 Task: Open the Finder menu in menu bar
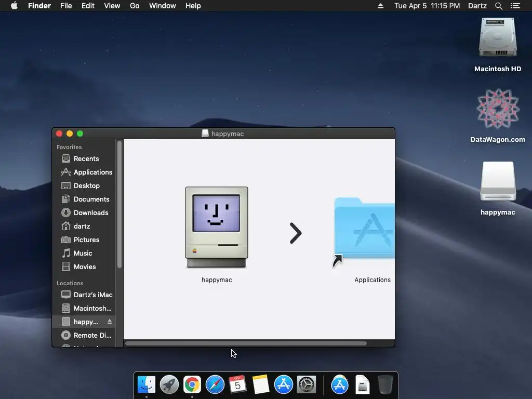point(39,6)
